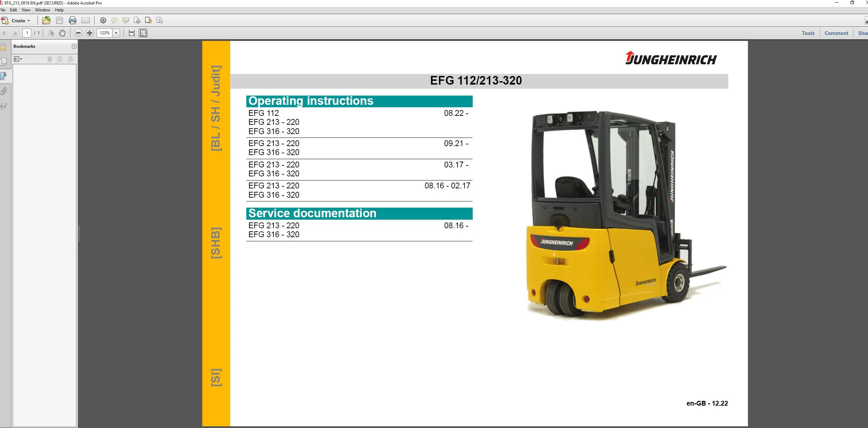Open the Signatures sidebar panel

point(3,106)
